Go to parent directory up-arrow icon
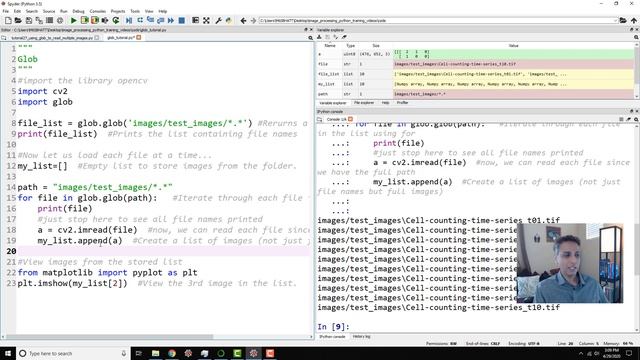 click(x=633, y=20)
